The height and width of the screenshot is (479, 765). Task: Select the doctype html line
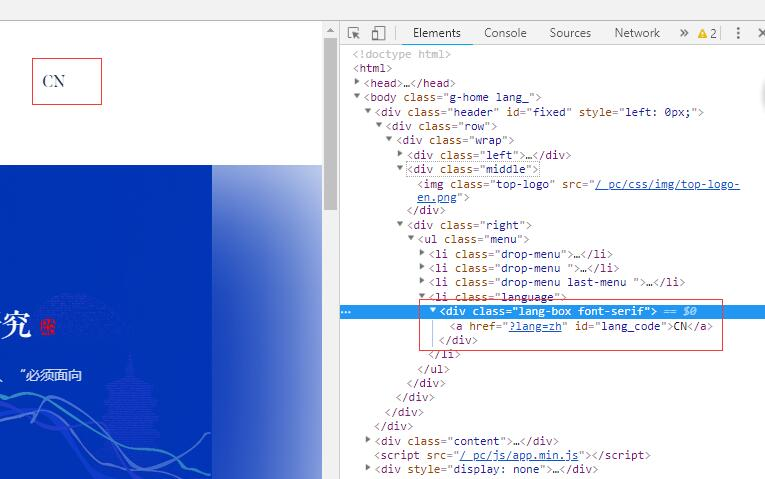(402, 54)
